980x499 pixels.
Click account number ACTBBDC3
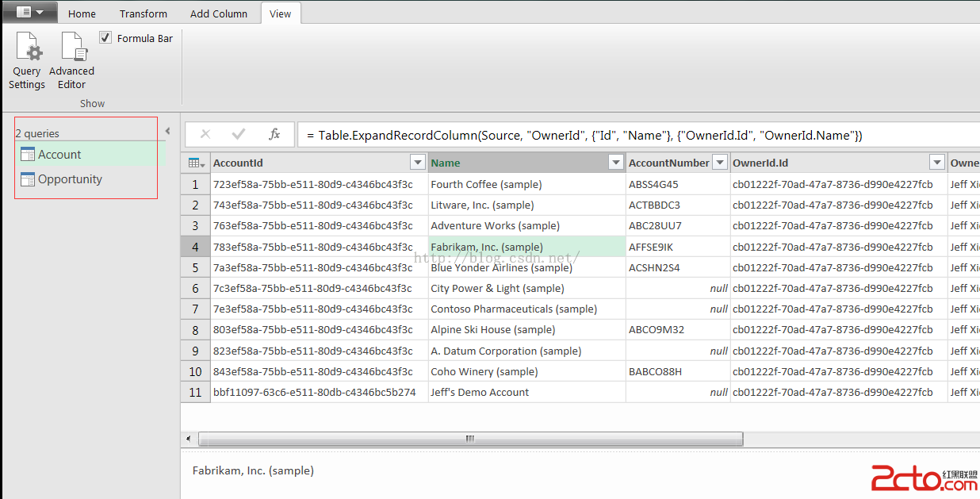coord(678,205)
